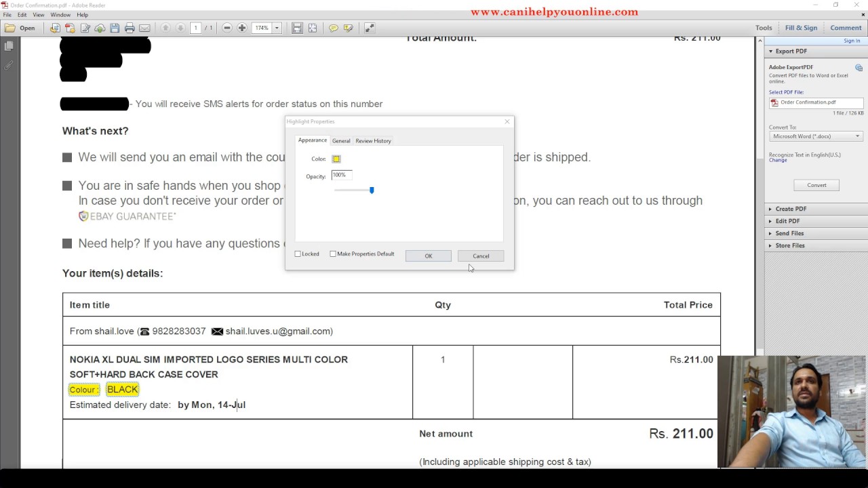Go to previous page arrow icon
The image size is (868, 488).
165,28
